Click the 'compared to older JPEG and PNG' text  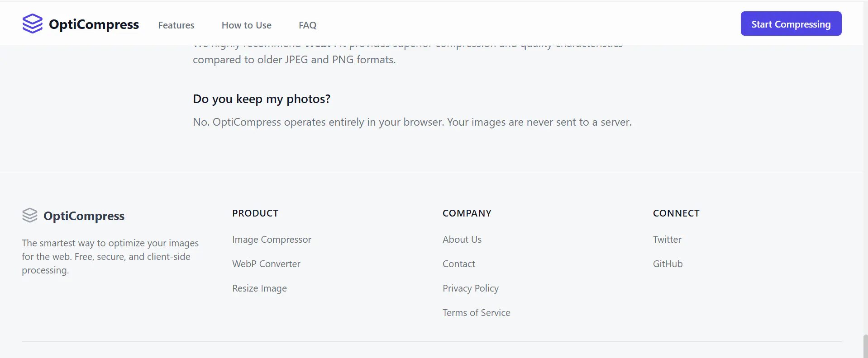pos(294,60)
